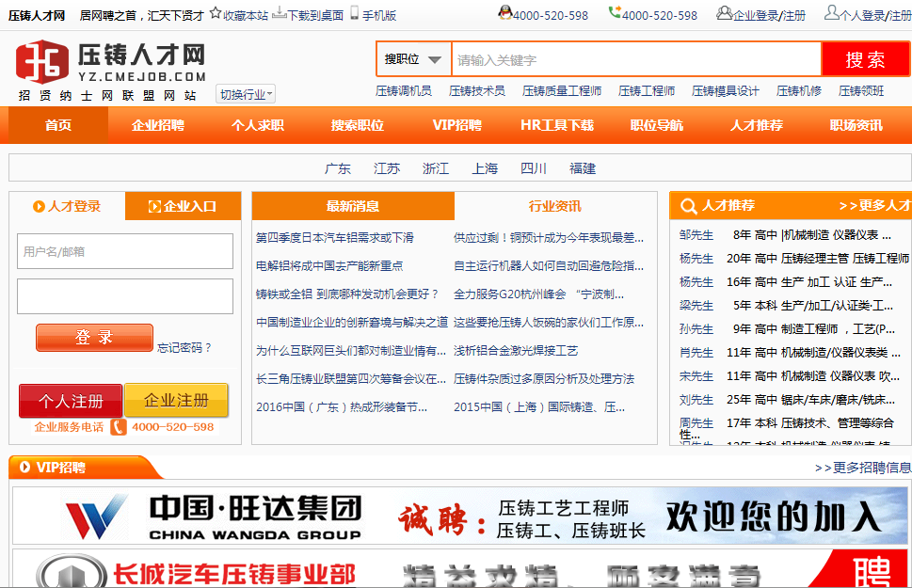This screenshot has width=912, height=588.
Task: Open the 搜职位 search type dropdown
Action: 413,59
